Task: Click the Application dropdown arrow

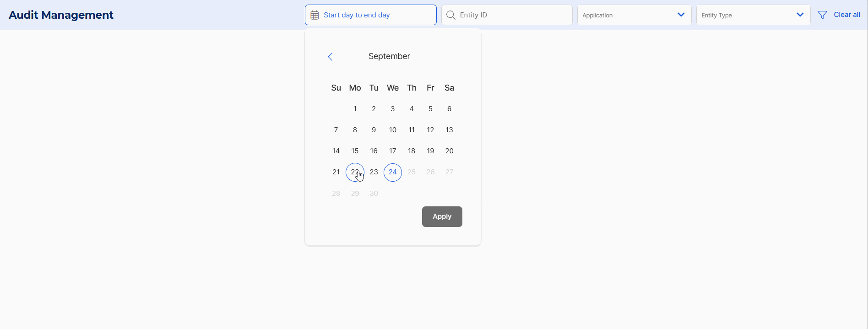Action: (681, 15)
